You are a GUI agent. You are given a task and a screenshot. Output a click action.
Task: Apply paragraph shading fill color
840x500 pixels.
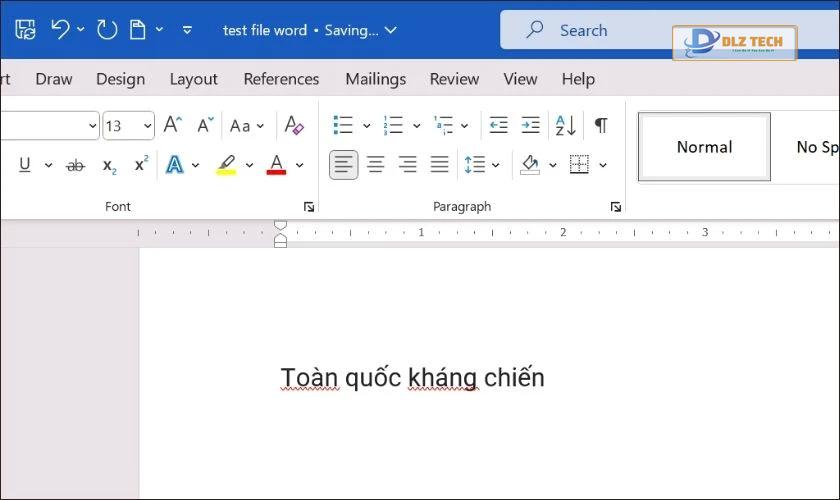click(x=530, y=165)
